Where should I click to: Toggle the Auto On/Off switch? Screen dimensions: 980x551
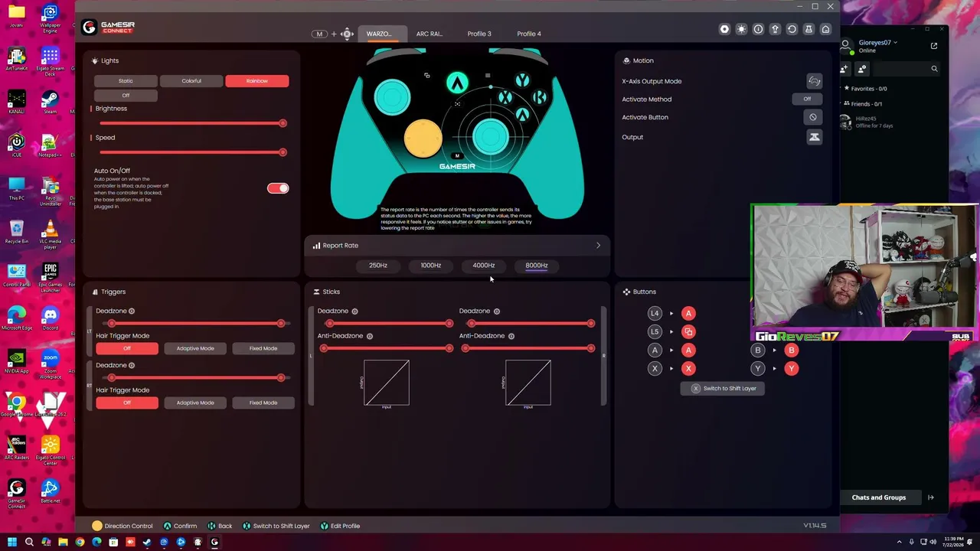[x=278, y=188]
